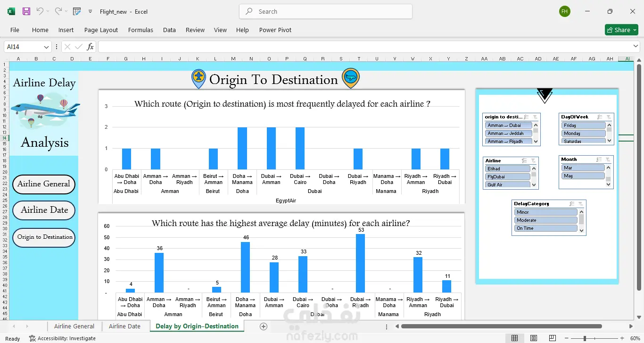
Task: Toggle Monday in the DayOfWeek slicer
Action: tap(583, 134)
